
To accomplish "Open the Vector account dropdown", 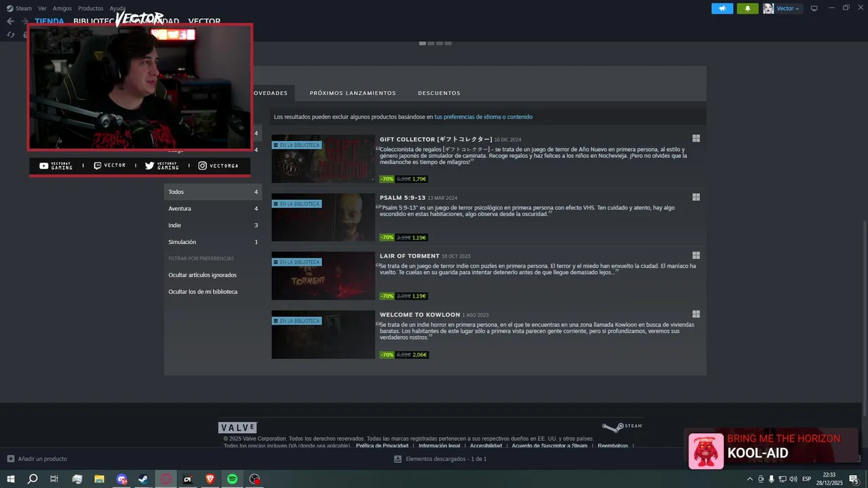I will tap(788, 8).
